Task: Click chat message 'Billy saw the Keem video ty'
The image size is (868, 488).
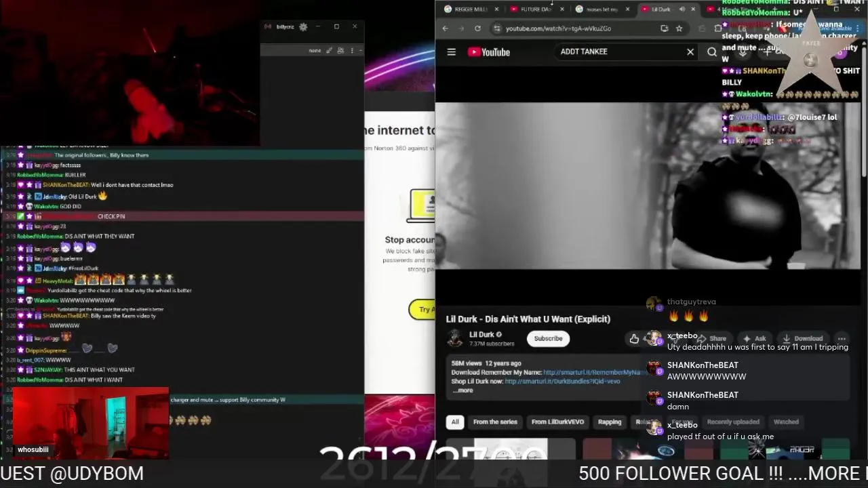Action: pyautogui.click(x=123, y=316)
